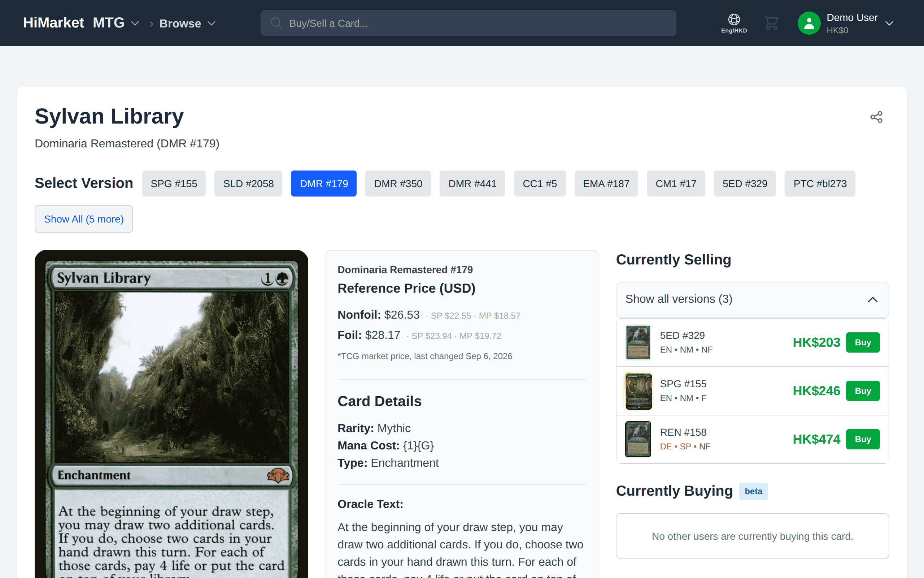Select version SPG #155
Viewport: 924px width, 578px height.
click(174, 184)
